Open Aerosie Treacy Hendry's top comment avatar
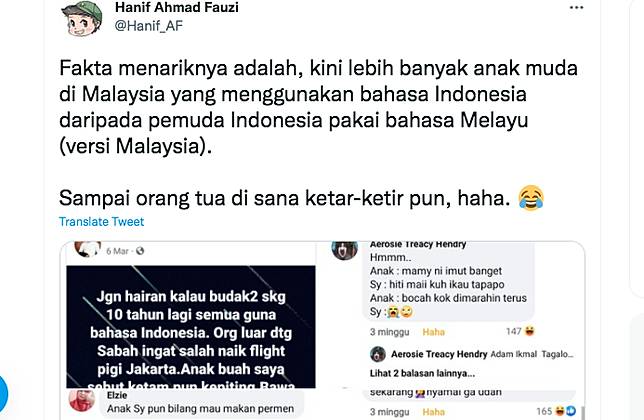This screenshot has height=420, width=644. click(345, 249)
